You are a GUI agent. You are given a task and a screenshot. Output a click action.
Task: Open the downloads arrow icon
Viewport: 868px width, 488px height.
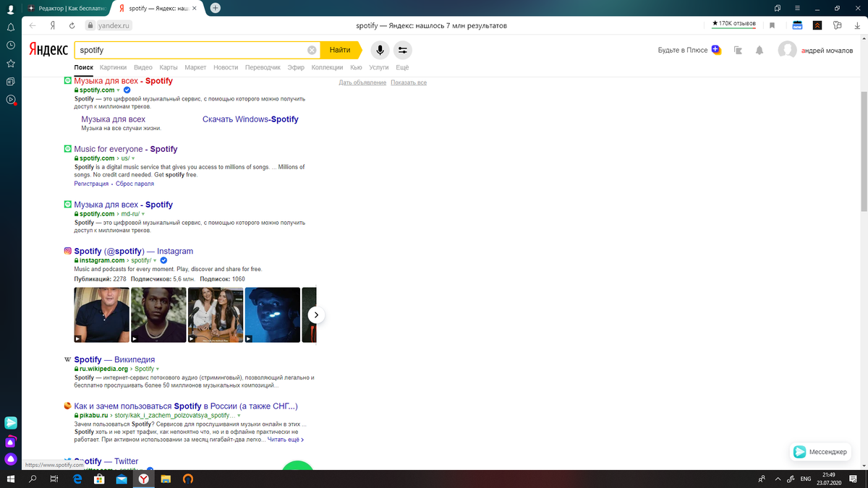[x=856, y=25]
